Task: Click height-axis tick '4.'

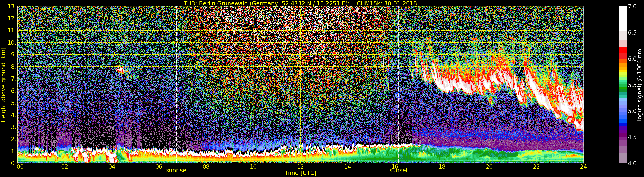Action: click(x=14, y=115)
